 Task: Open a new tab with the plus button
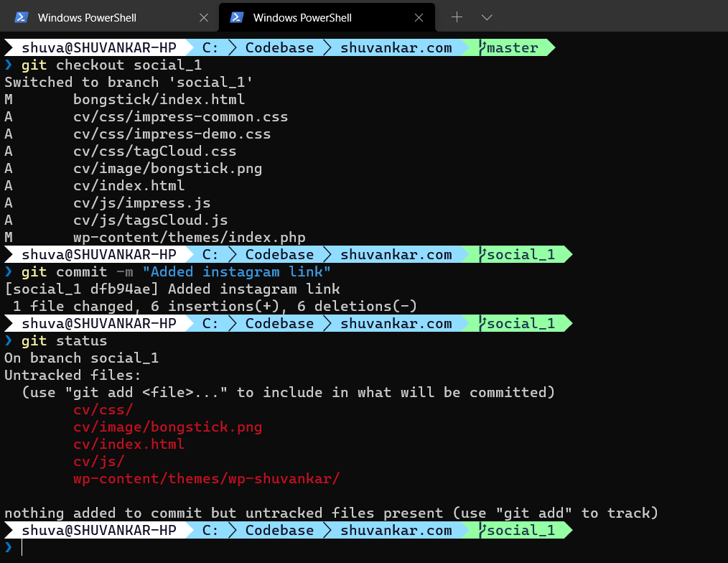457,17
